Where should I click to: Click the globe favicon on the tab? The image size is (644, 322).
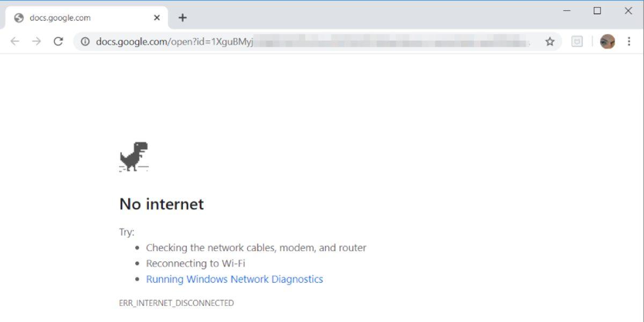coord(19,18)
